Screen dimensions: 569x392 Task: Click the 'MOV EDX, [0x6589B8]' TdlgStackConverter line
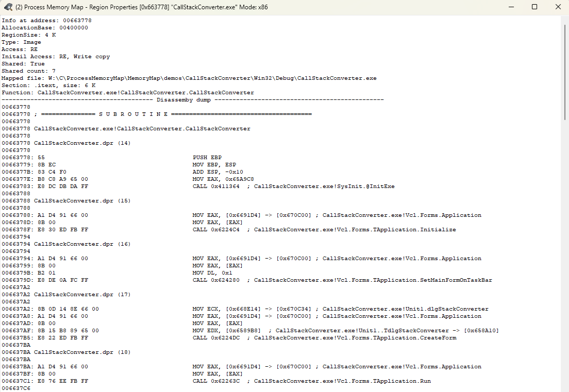pyautogui.click(x=345, y=331)
